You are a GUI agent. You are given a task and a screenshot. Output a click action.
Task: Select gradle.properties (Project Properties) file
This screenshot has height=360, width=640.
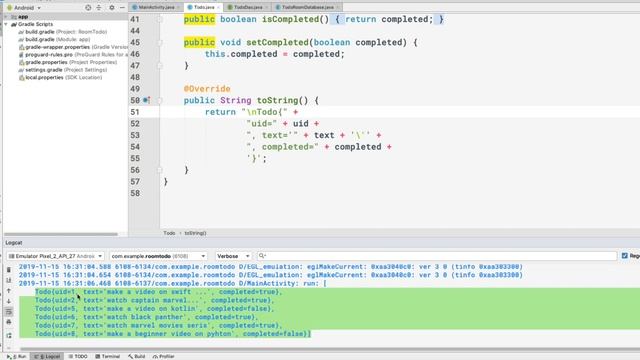(x=68, y=62)
